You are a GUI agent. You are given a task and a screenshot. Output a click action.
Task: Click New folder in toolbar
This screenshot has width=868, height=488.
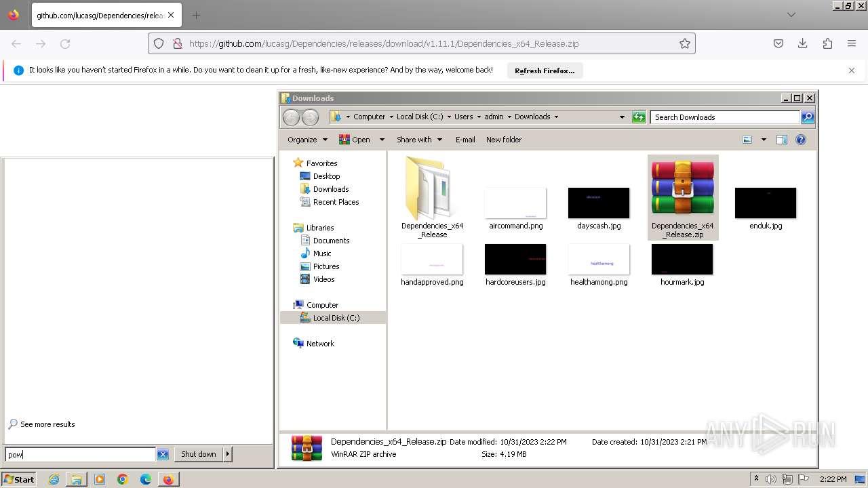point(504,140)
